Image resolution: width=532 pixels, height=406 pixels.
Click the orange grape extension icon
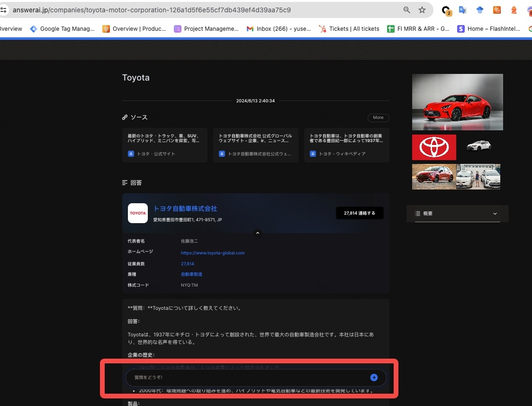(x=497, y=10)
